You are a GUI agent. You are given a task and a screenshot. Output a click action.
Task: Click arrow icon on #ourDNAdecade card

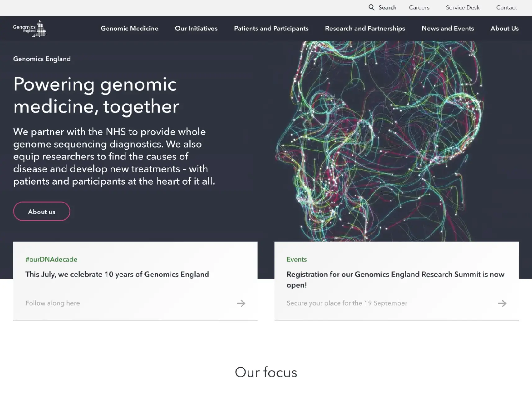(241, 303)
